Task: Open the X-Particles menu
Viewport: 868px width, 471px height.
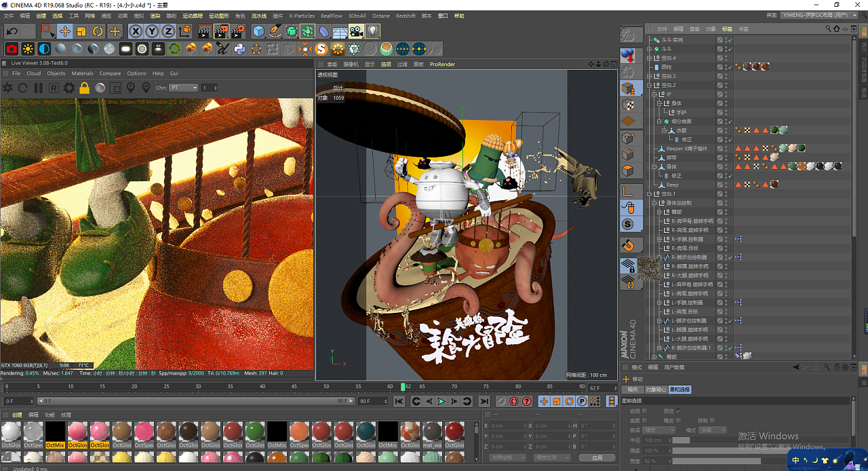Action: coord(302,16)
